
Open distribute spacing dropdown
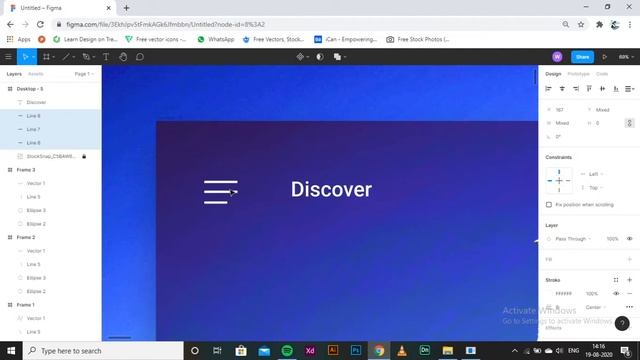(x=629, y=89)
